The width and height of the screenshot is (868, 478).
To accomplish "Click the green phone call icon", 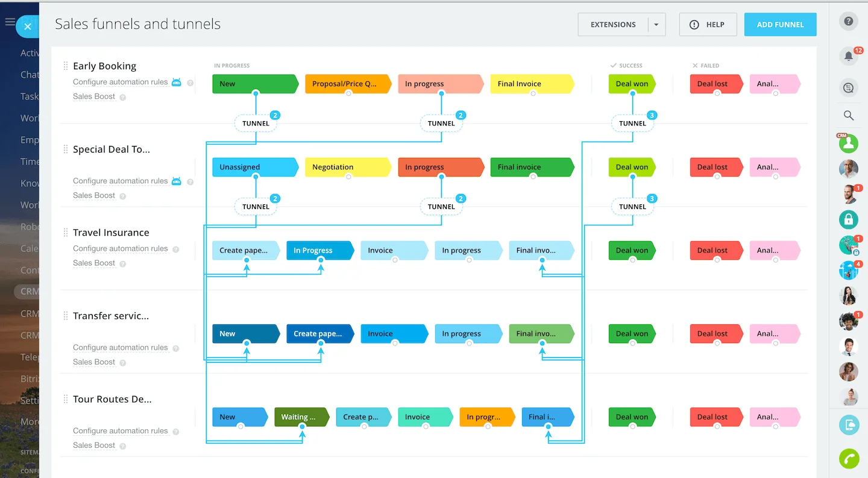I will tap(849, 459).
